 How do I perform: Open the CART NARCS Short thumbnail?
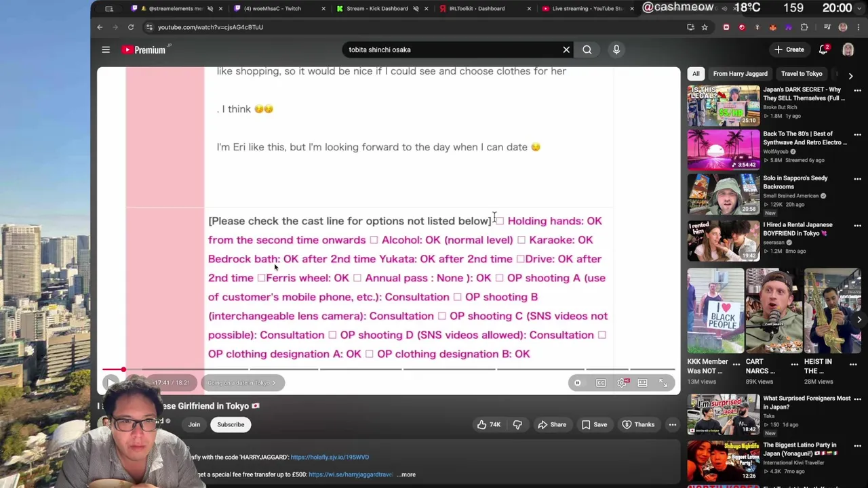[774, 311]
